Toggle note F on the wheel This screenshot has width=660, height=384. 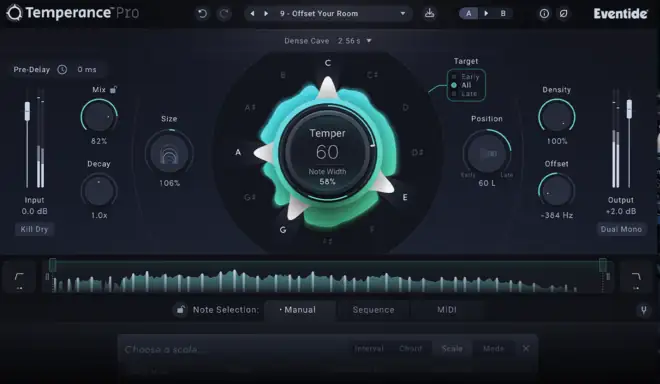372,229
